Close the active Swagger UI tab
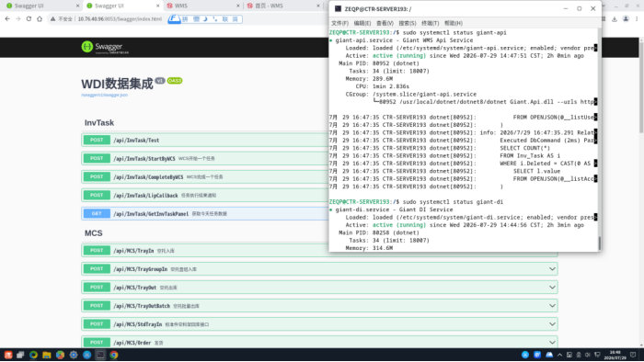This screenshot has width=644, height=362. point(157,6)
